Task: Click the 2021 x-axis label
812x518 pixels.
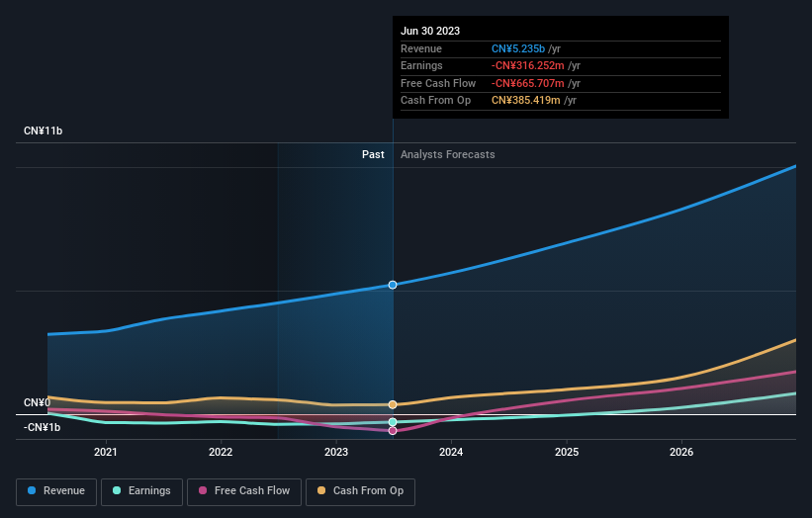Action: 106,452
